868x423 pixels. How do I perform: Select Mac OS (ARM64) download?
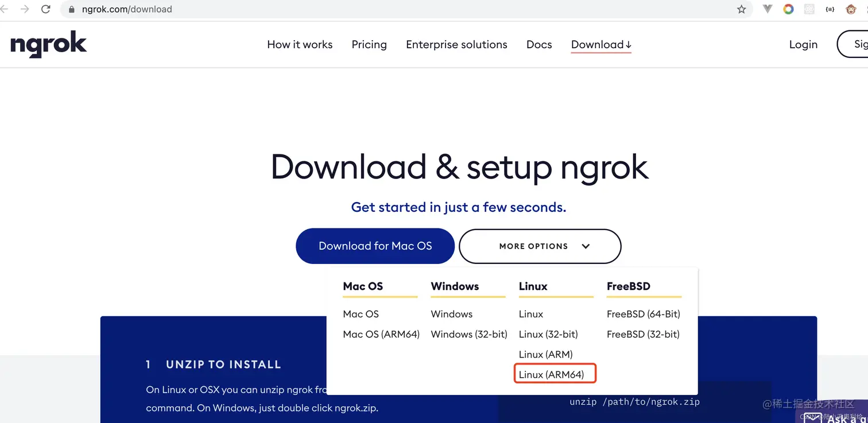coord(381,334)
